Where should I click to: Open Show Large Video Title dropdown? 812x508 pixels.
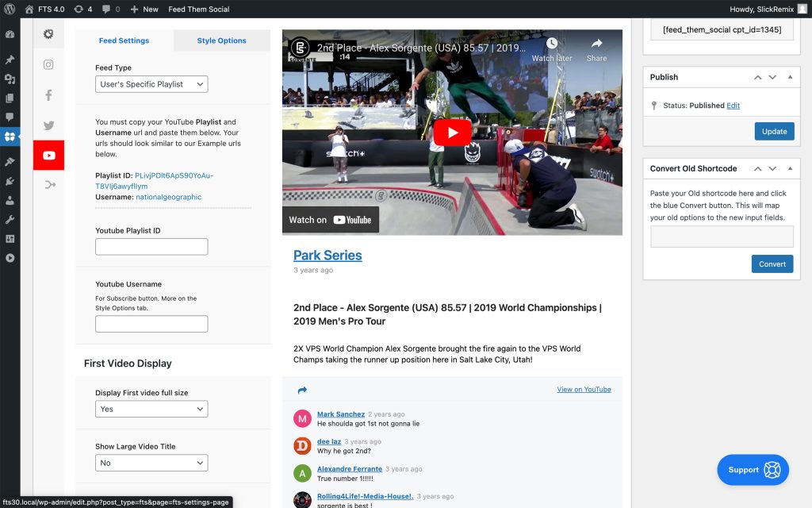click(151, 463)
